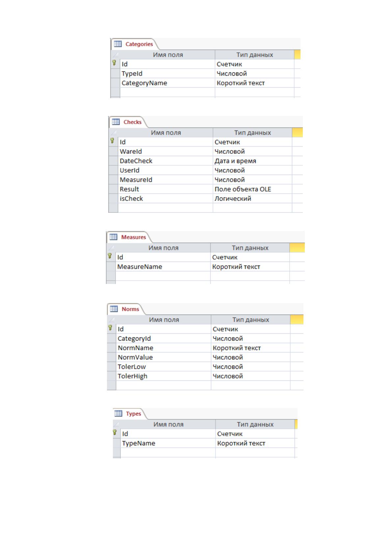Select the DateCheck field name cell
The height and width of the screenshot is (555, 392).
coord(166,161)
